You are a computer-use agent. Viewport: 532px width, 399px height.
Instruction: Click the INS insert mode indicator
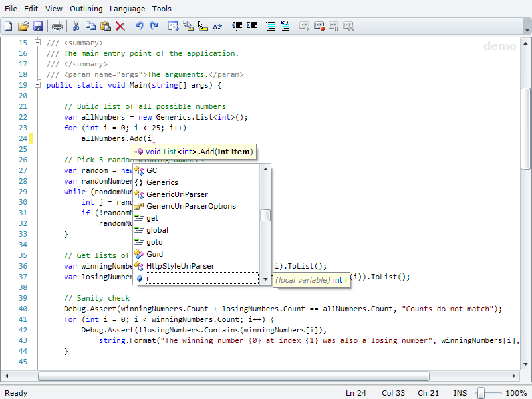coord(460,393)
